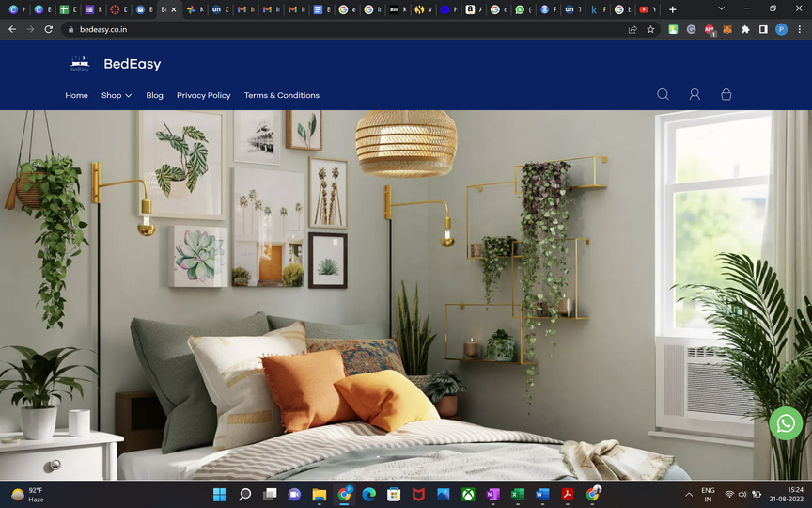
Task: Switch to the green Google Sheets tab
Action: click(68, 9)
